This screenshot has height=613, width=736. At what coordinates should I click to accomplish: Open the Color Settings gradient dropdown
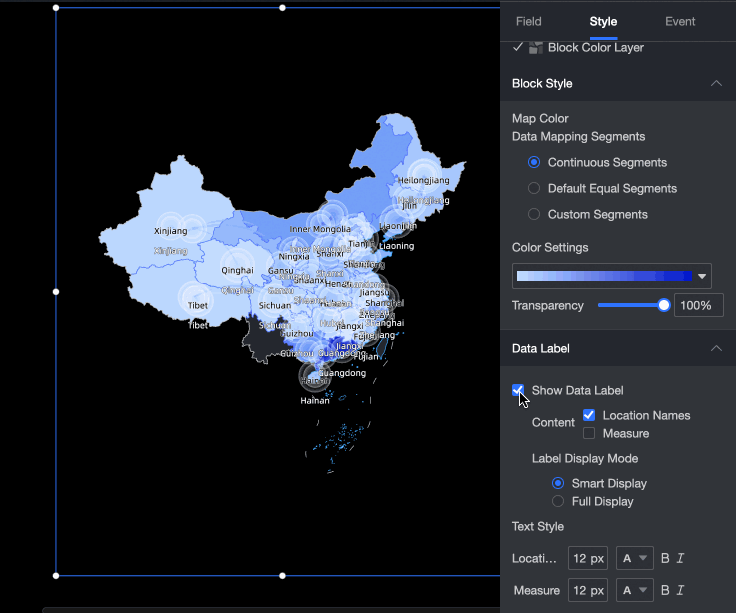coord(702,276)
